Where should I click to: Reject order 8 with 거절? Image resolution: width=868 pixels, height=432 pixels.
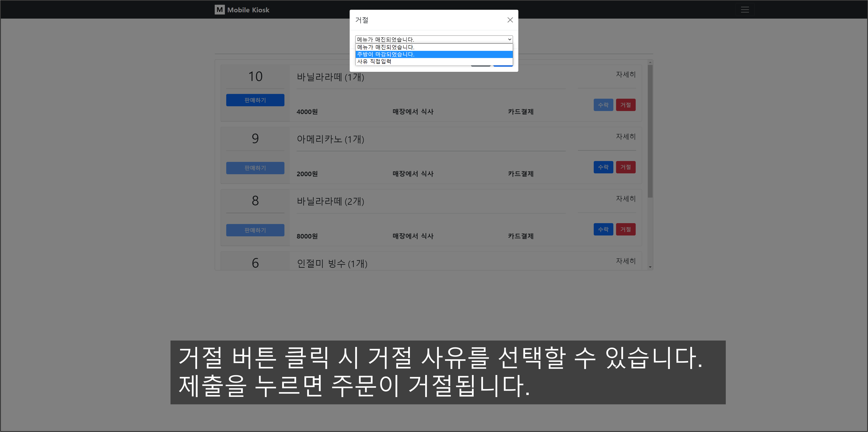click(626, 229)
